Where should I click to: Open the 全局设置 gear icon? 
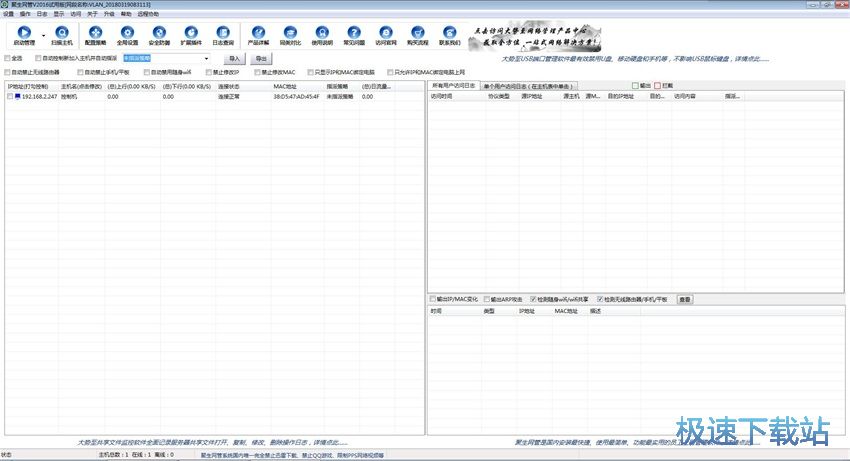127,33
